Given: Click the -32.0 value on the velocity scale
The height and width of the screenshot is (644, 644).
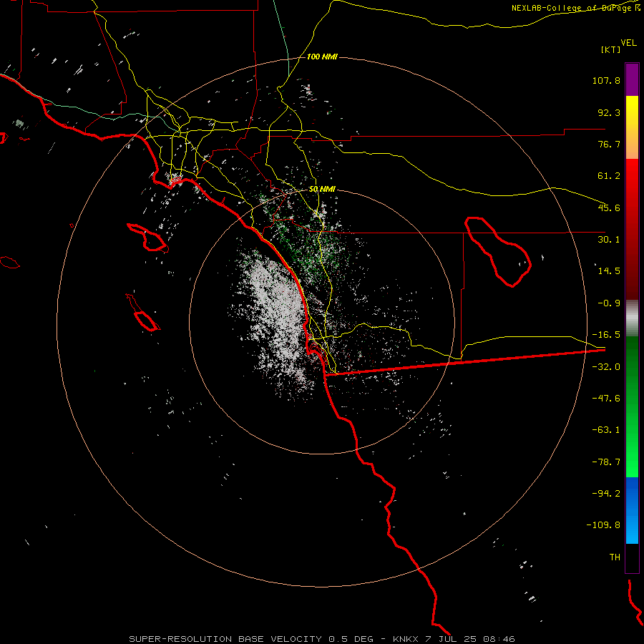Looking at the screenshot, I should pyautogui.click(x=606, y=367).
